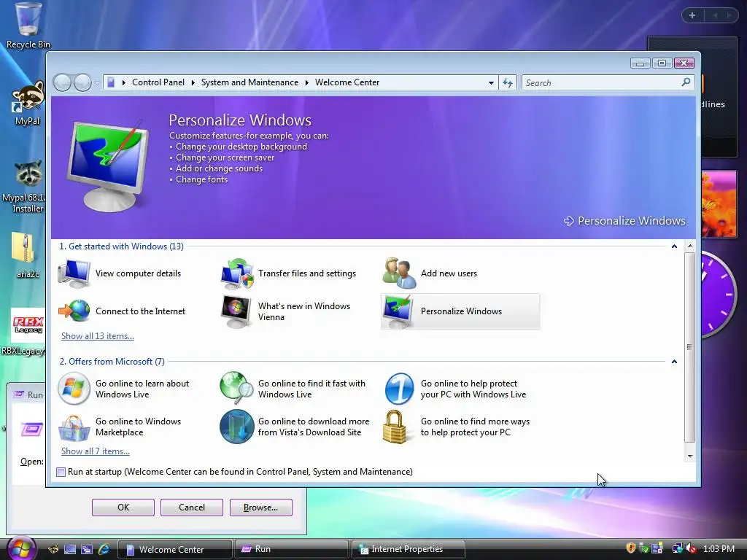Select the Personalize Windows item icon

(x=399, y=311)
